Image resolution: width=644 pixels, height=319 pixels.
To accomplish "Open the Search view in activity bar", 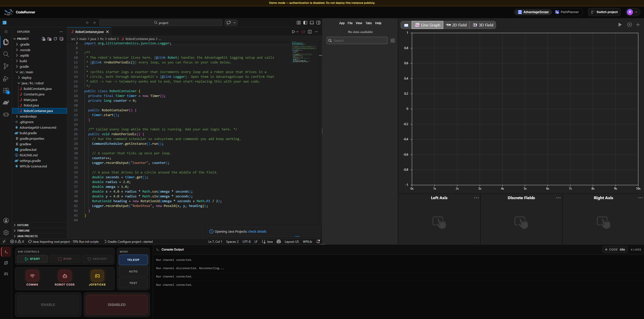I will coord(6,54).
